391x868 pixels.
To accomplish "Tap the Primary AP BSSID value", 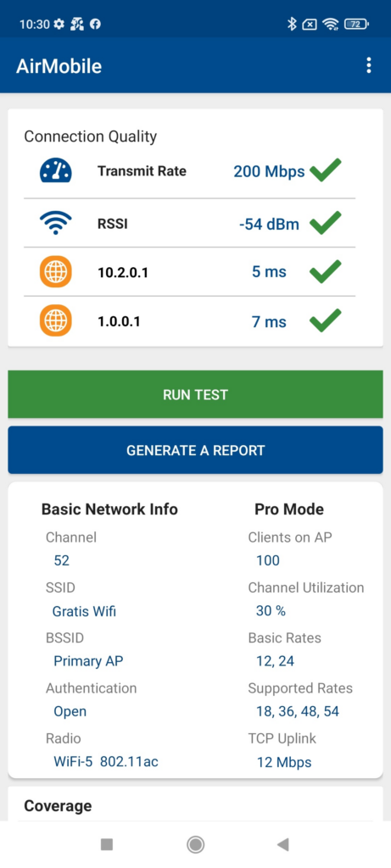I will tap(88, 661).
